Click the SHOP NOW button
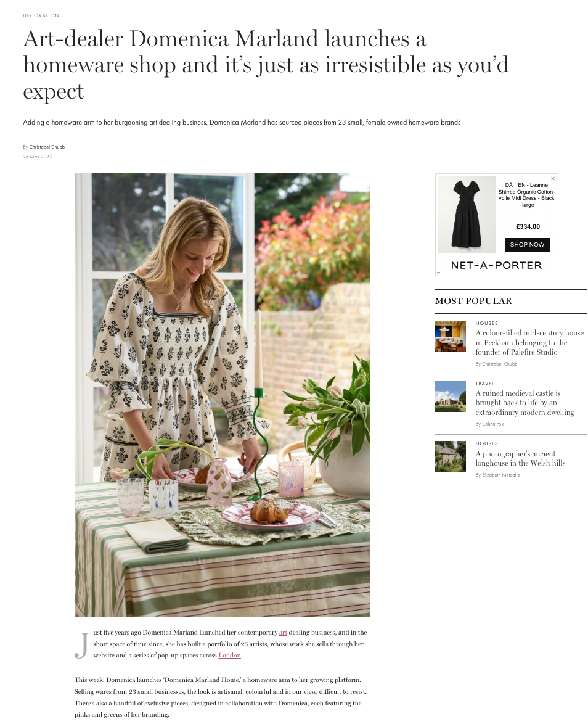 527,245
